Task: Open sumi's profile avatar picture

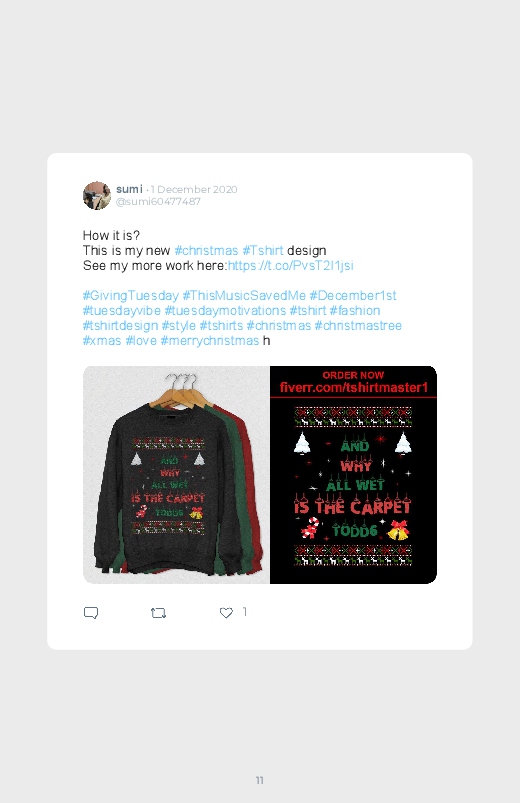Action: (x=97, y=195)
